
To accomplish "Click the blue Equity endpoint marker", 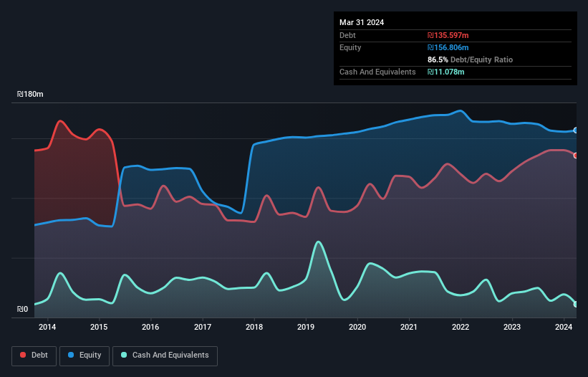I will pyautogui.click(x=576, y=130).
